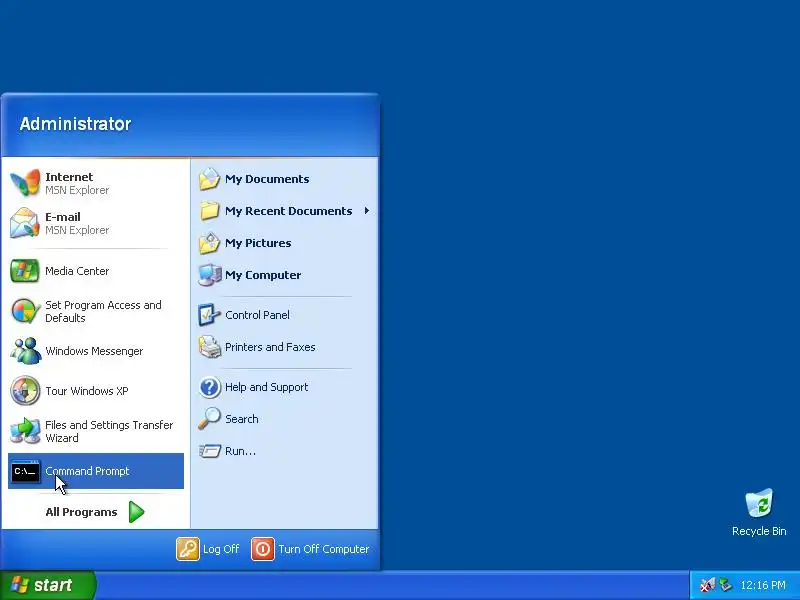
Task: Expand My Recent Documents submenu arrow
Action: [x=366, y=211]
